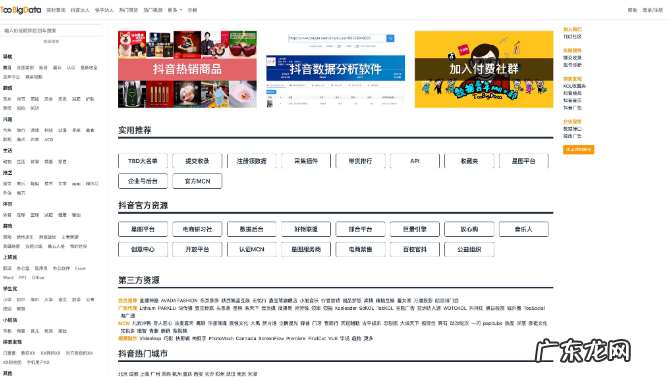The width and height of the screenshot is (669, 380).
Task: Click the 数据后台 button
Action: (252, 229)
